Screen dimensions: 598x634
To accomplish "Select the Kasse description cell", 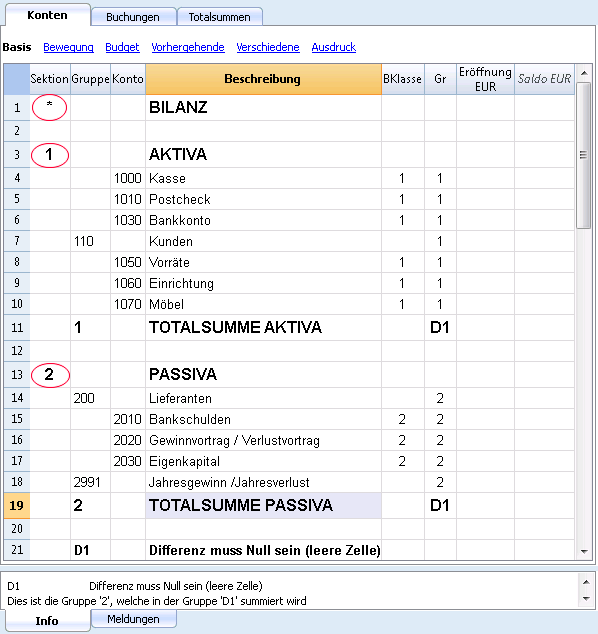I will [263, 178].
